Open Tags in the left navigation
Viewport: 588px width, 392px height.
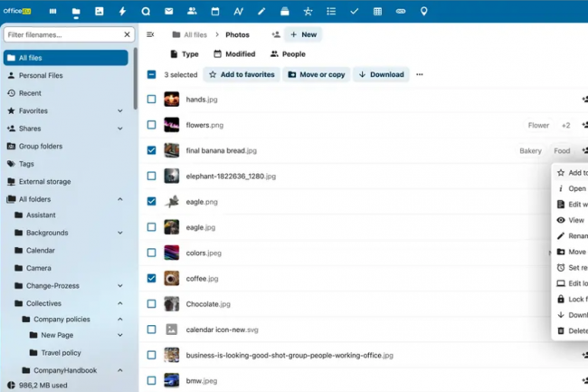(26, 164)
